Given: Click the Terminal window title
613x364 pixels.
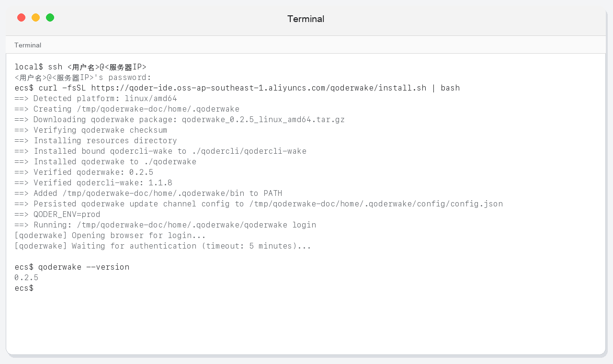Looking at the screenshot, I should tap(306, 19).
